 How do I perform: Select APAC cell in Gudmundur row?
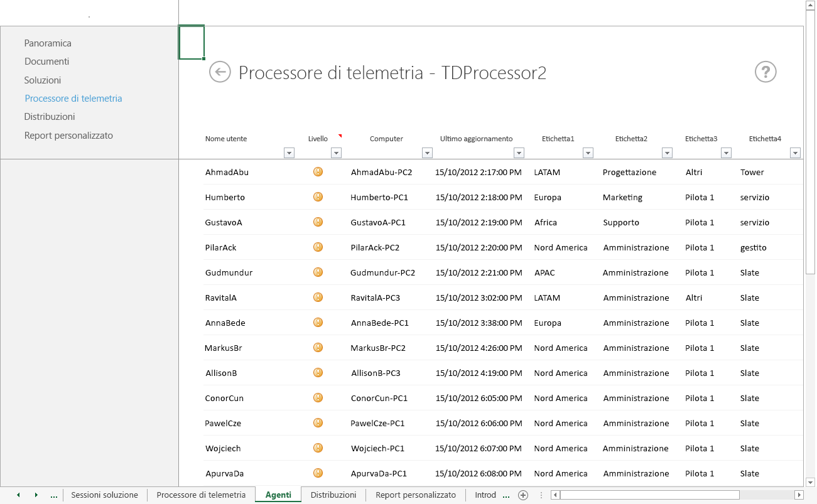click(544, 272)
